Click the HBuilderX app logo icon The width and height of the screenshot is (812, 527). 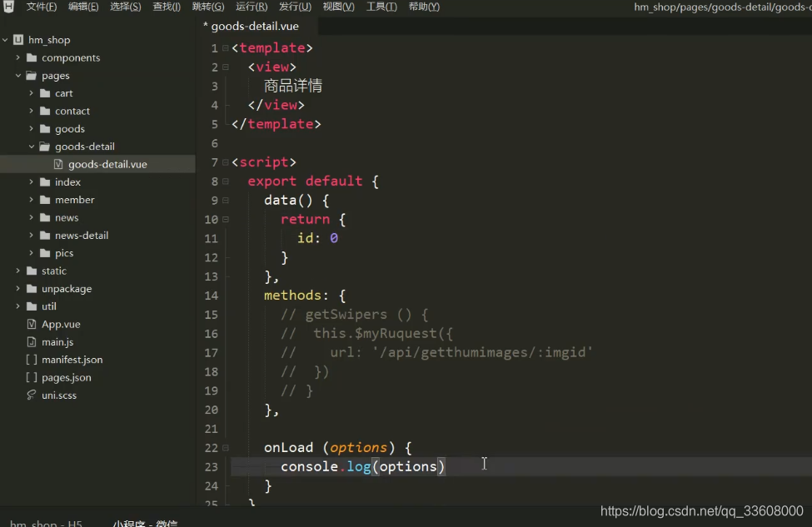pos(9,6)
